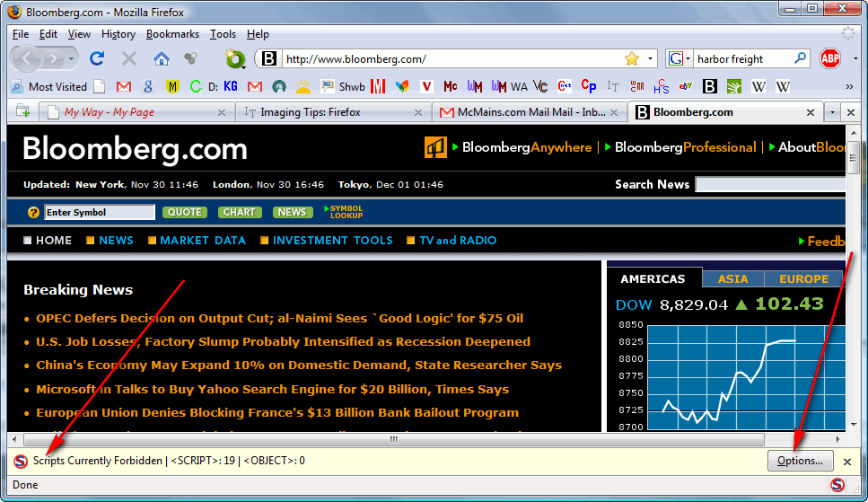The image size is (868, 502).
Task: Open the Bloomberg 'B' bookmark icon
Action: (x=710, y=86)
